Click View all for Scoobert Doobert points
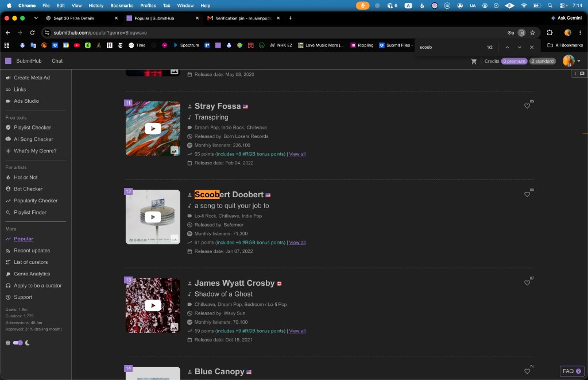The height and width of the screenshot is (380, 588). point(297,243)
